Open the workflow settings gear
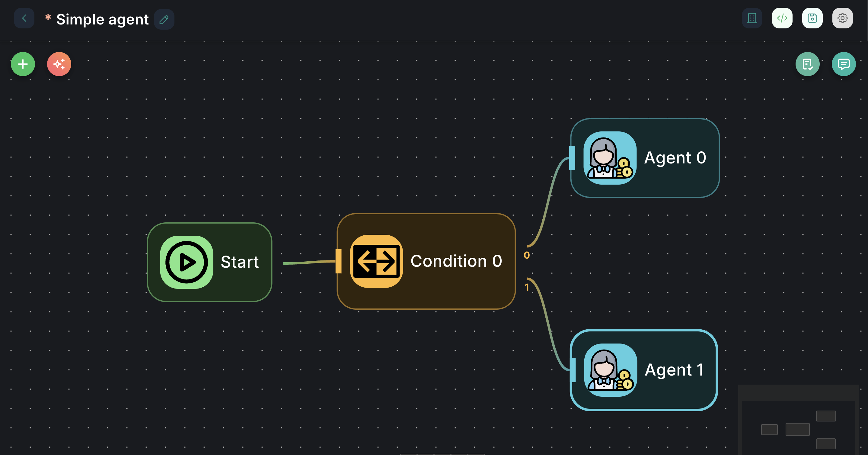 842,18
